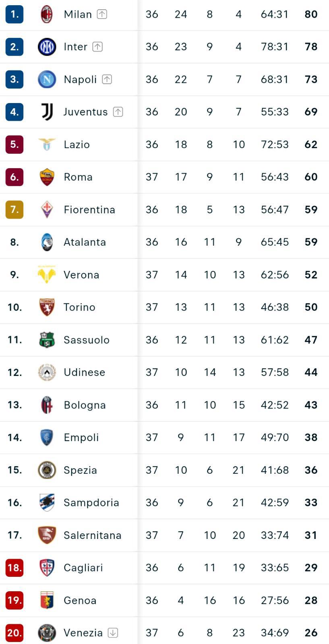
Task: Click the Genoa club crest
Action: click(47, 600)
